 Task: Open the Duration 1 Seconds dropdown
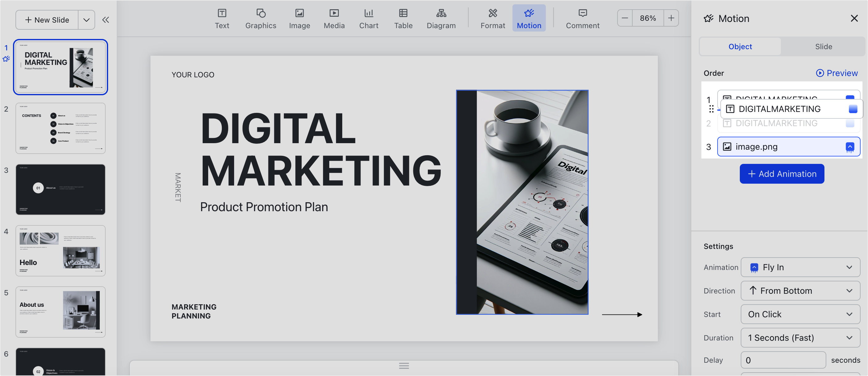click(800, 338)
